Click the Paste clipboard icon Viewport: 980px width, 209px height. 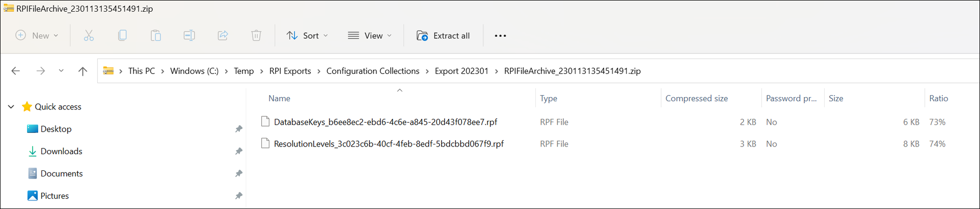click(156, 36)
